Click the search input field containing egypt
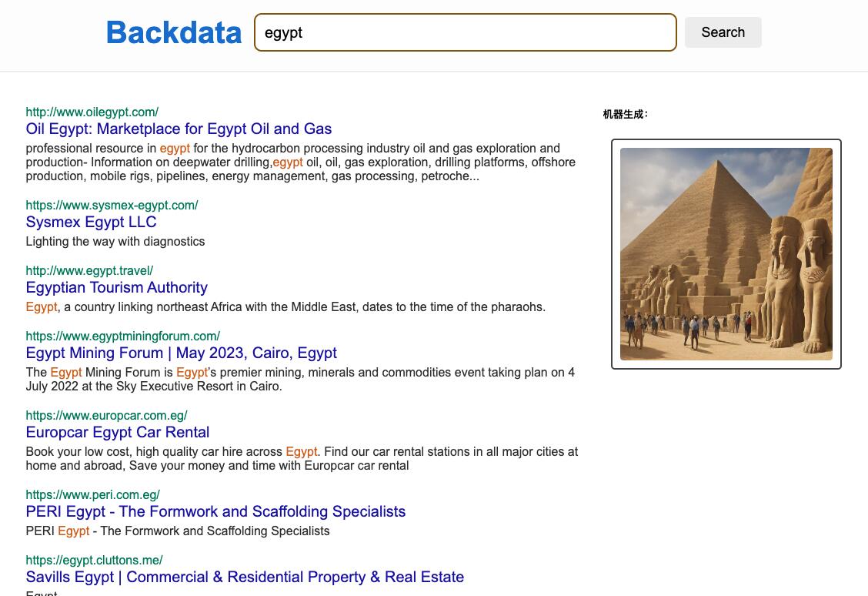 pyautogui.click(x=465, y=32)
